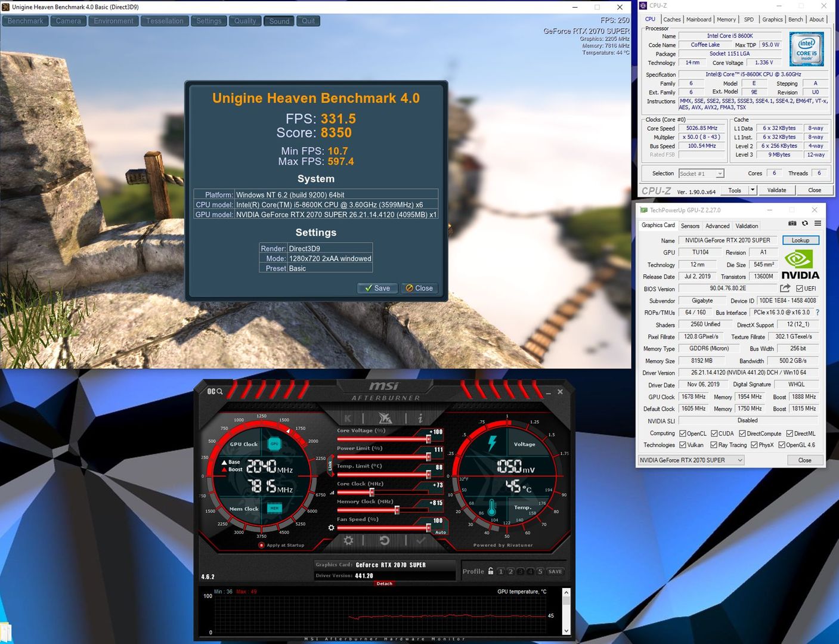Click the Fan Speed slider handle
The width and height of the screenshot is (839, 644).
(x=428, y=528)
